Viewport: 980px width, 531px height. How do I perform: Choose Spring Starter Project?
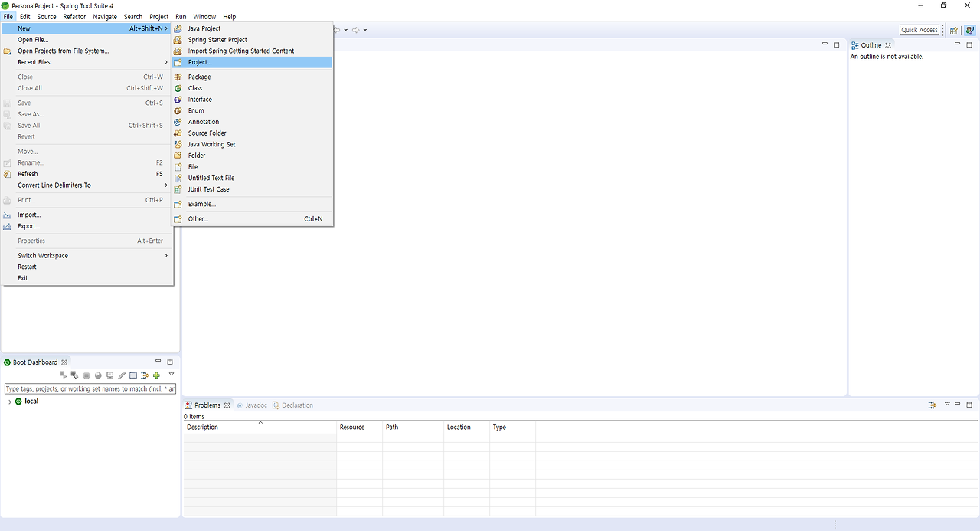pos(253,40)
